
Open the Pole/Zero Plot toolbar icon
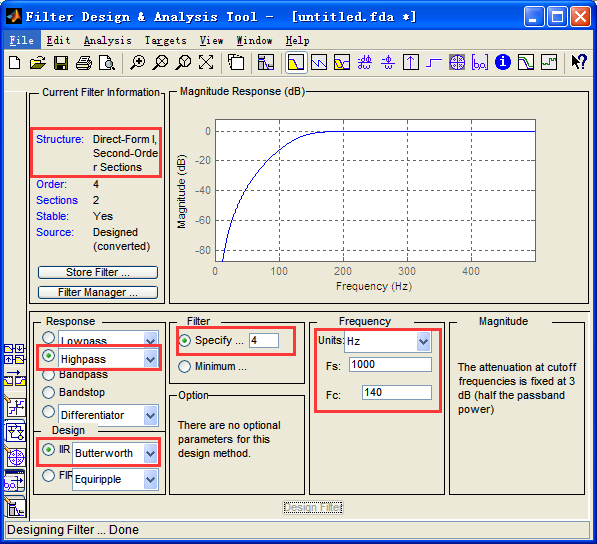(x=457, y=62)
